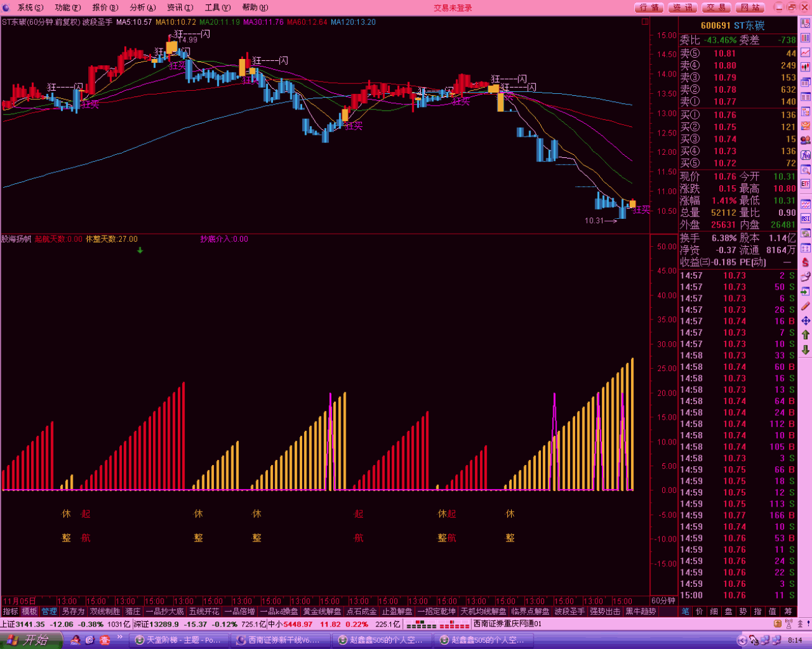Select the 筹 tab under tick list
The image size is (812, 649).
(x=788, y=612)
